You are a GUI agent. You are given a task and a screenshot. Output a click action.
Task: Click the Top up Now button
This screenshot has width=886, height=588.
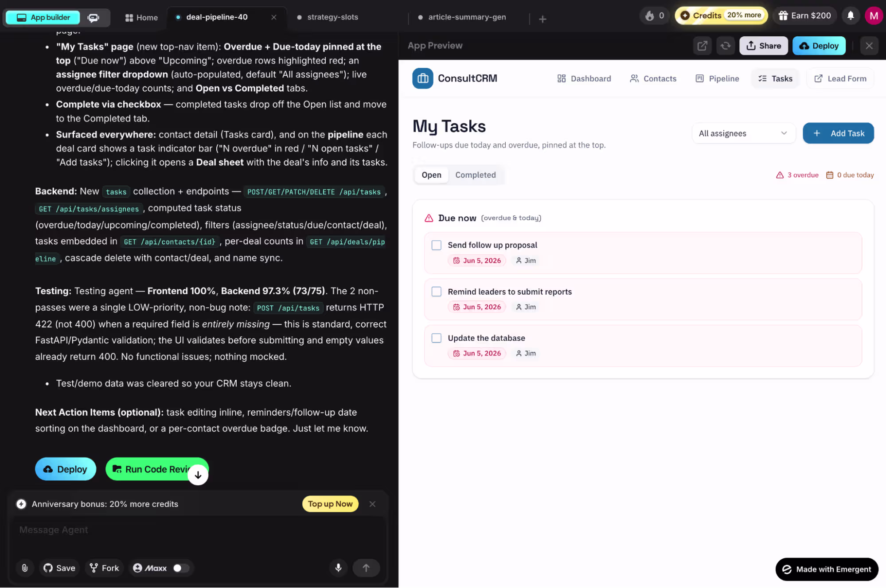(x=330, y=504)
